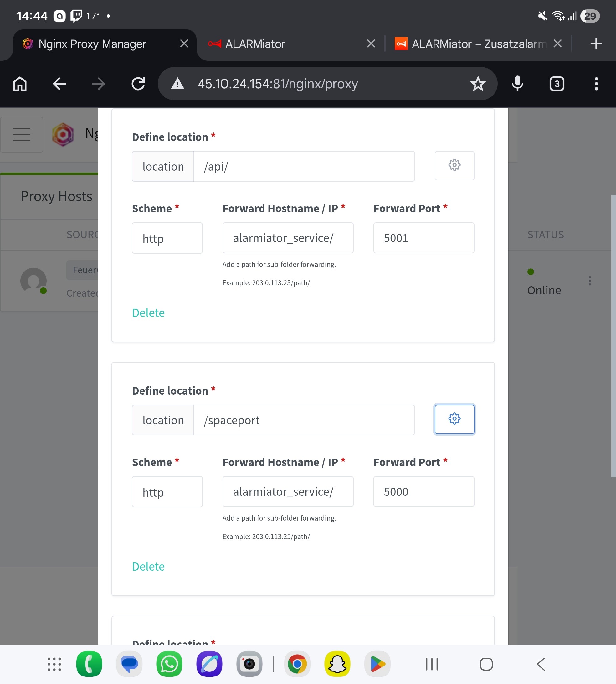Screen dimensions: 616x684
Task: Reload the page with refresh icon
Action: [x=138, y=84]
